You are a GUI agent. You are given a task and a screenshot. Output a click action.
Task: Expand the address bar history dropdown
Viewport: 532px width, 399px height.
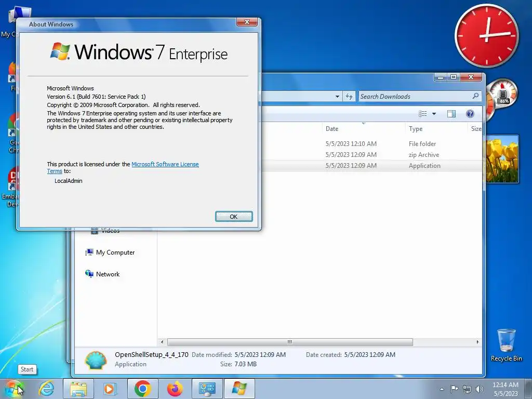click(x=337, y=96)
